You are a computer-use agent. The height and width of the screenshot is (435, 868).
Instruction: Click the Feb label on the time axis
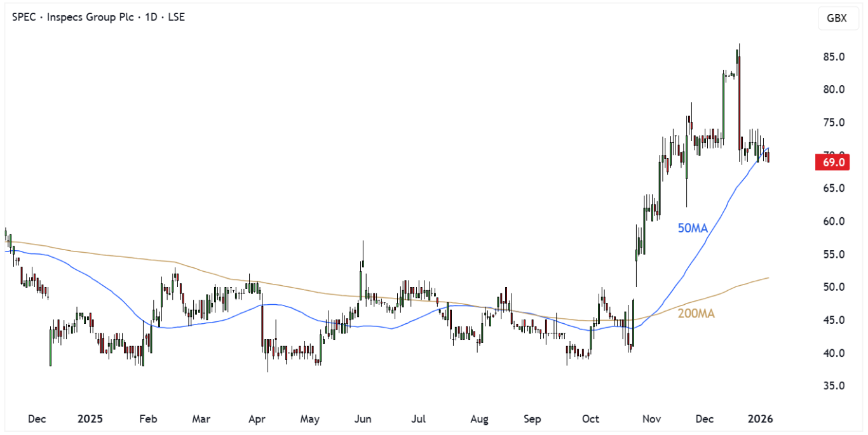pyautogui.click(x=147, y=419)
